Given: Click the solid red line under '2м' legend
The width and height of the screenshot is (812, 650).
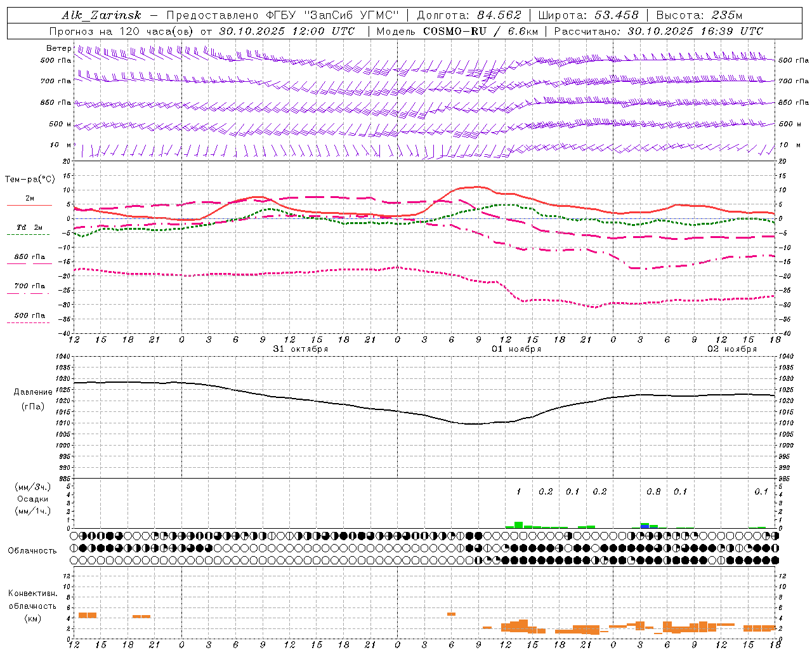Looking at the screenshot, I should pos(29,205).
